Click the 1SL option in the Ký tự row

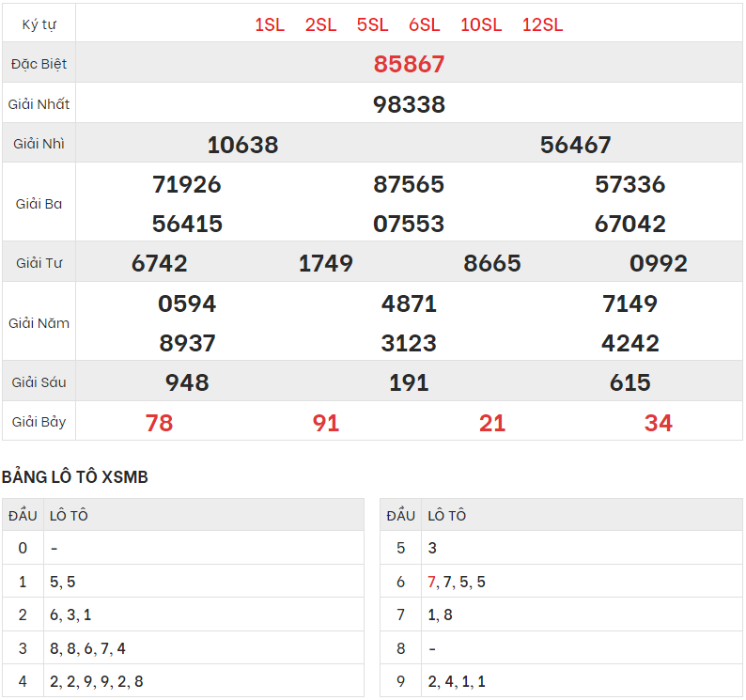[x=269, y=25]
